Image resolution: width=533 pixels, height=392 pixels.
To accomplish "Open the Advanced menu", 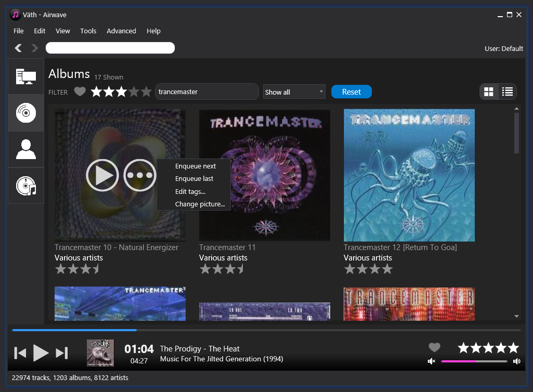I will pos(121,31).
